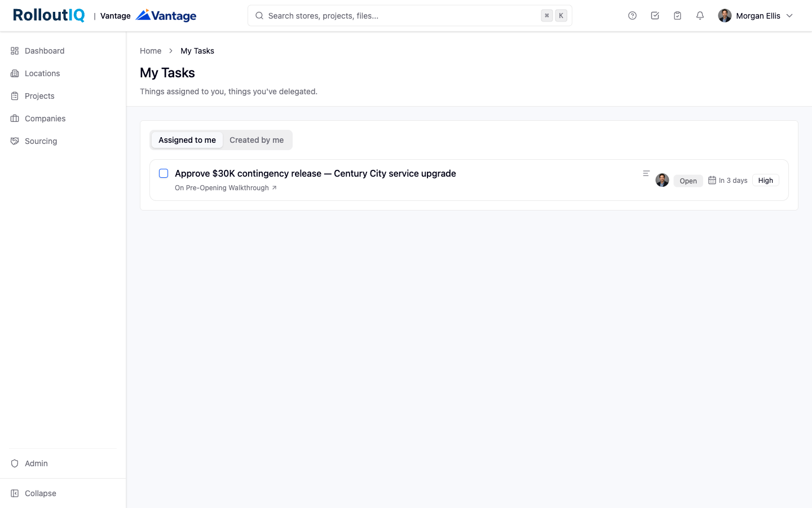
Task: Click the Admin shield icon in the sidebar
Action: click(x=15, y=463)
